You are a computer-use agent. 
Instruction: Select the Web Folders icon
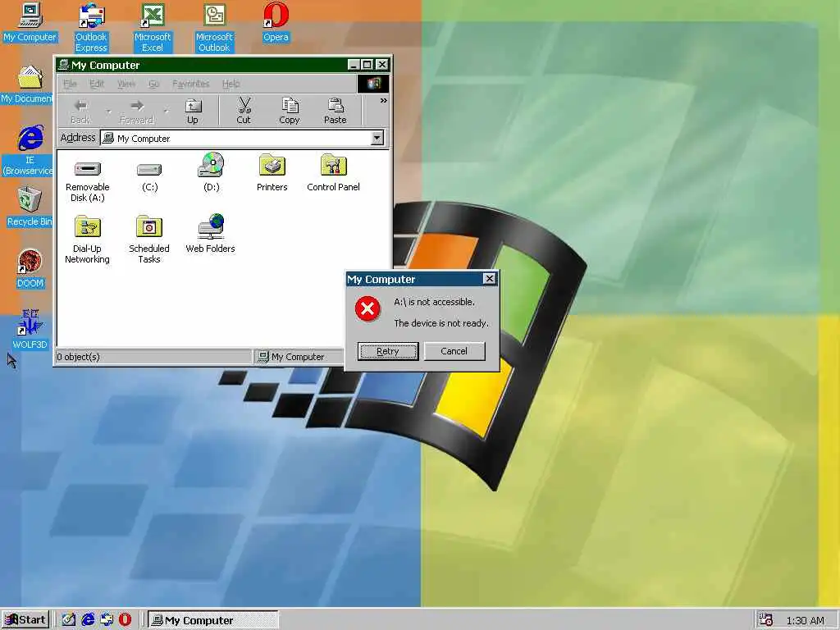tap(211, 234)
